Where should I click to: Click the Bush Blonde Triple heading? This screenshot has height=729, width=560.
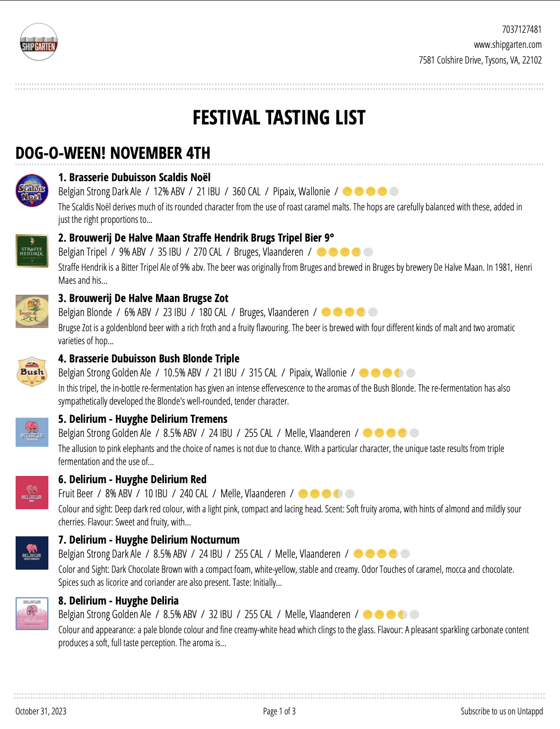(149, 359)
